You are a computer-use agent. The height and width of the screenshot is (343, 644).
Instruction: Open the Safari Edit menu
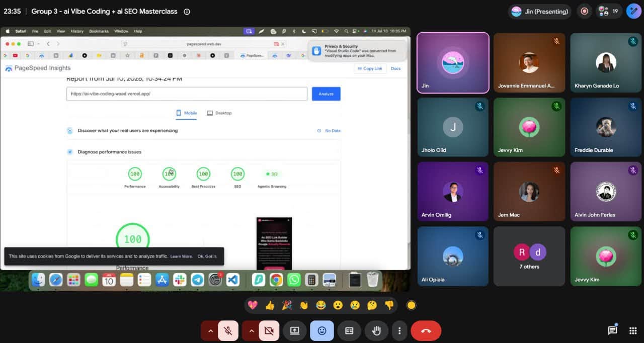pos(47,31)
